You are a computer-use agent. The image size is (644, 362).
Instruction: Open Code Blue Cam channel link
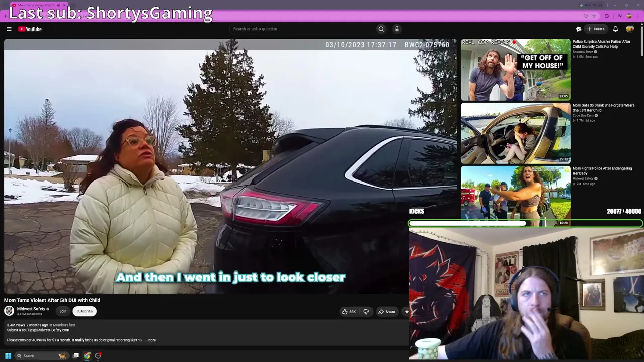click(583, 115)
